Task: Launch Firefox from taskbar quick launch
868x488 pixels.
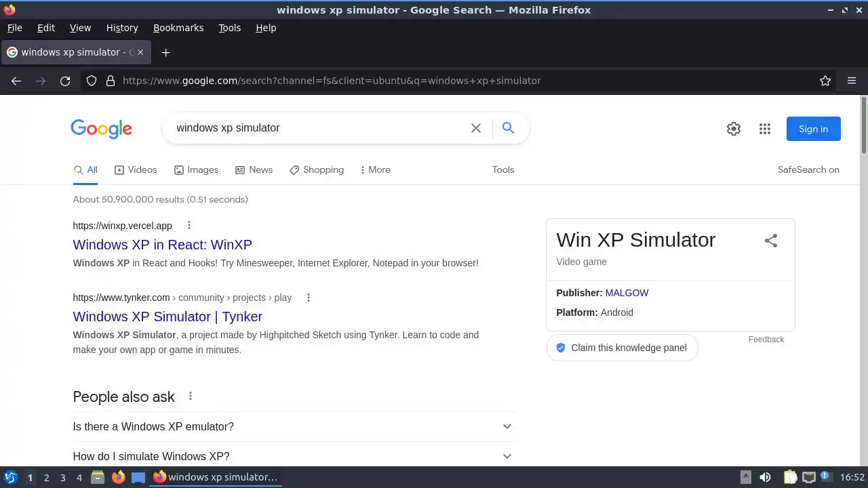Action: click(x=118, y=477)
